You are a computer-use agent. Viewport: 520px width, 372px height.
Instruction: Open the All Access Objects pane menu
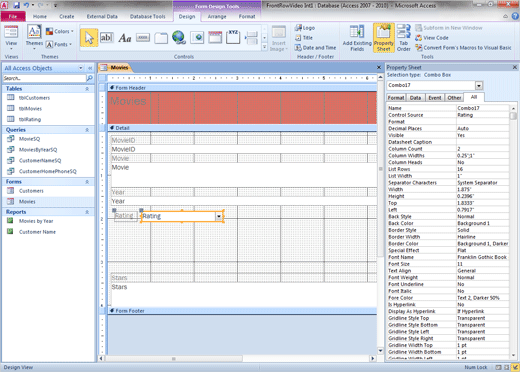click(x=81, y=68)
